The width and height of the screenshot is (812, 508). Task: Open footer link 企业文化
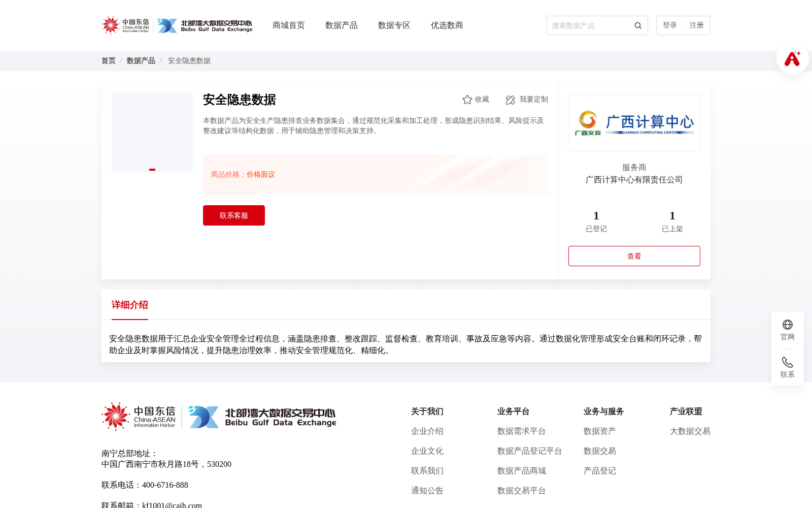click(x=427, y=451)
